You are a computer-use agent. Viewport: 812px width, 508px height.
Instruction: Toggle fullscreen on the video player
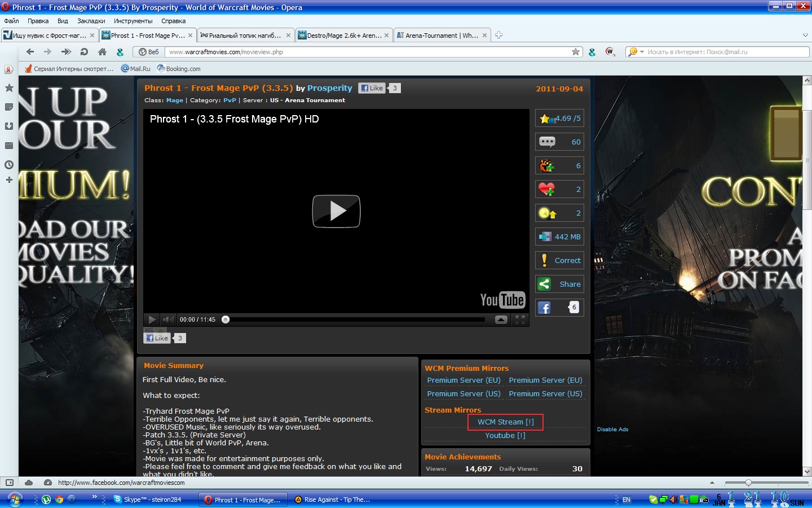520,319
